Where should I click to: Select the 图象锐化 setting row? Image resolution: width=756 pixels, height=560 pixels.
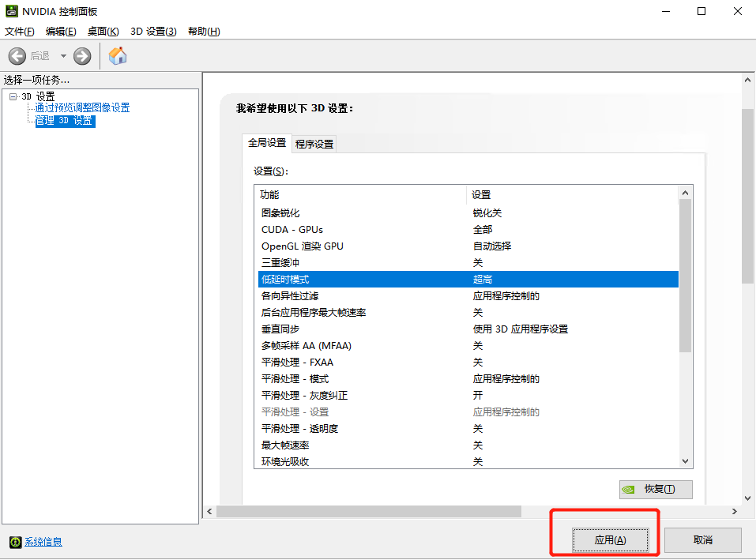coord(468,213)
